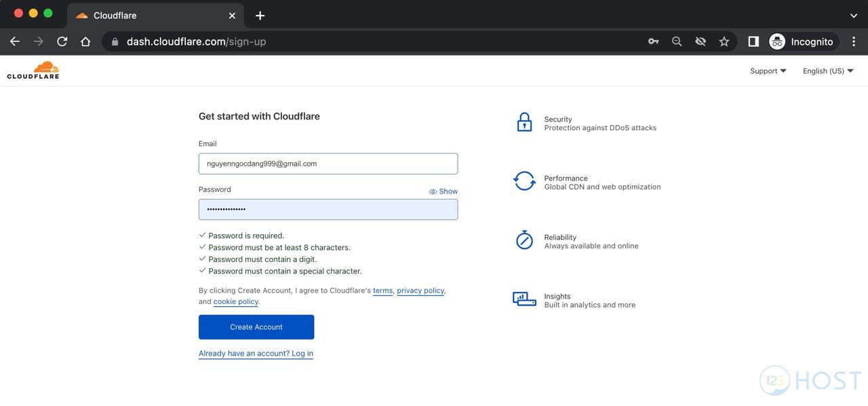The width and height of the screenshot is (868, 406).
Task: Show the password using the eye toggle
Action: pos(443,191)
